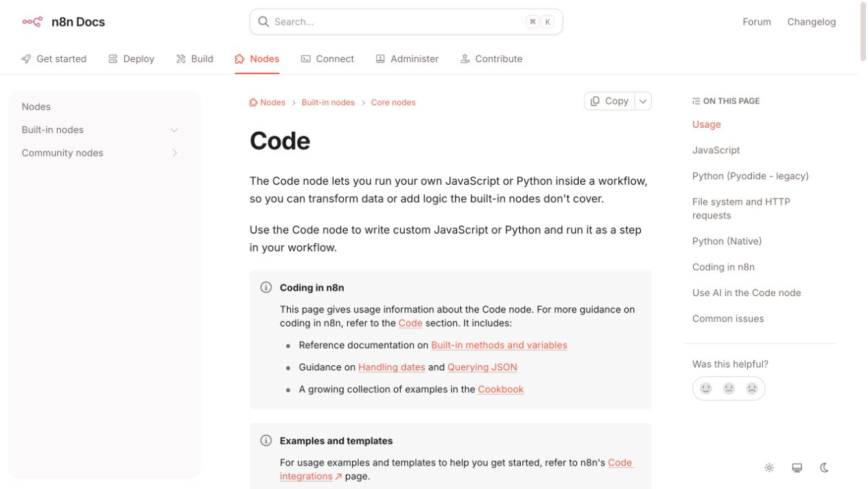
Task: Open the Administer tab
Action: [x=408, y=59]
